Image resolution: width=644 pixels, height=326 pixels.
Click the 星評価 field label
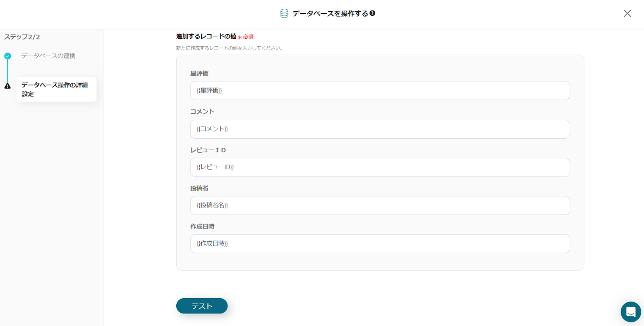point(199,73)
